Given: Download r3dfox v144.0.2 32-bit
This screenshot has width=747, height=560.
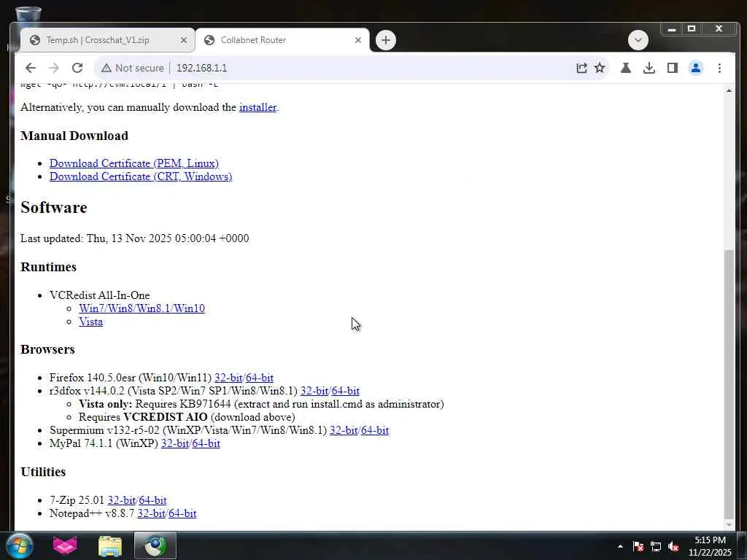Looking at the screenshot, I should tap(314, 391).
